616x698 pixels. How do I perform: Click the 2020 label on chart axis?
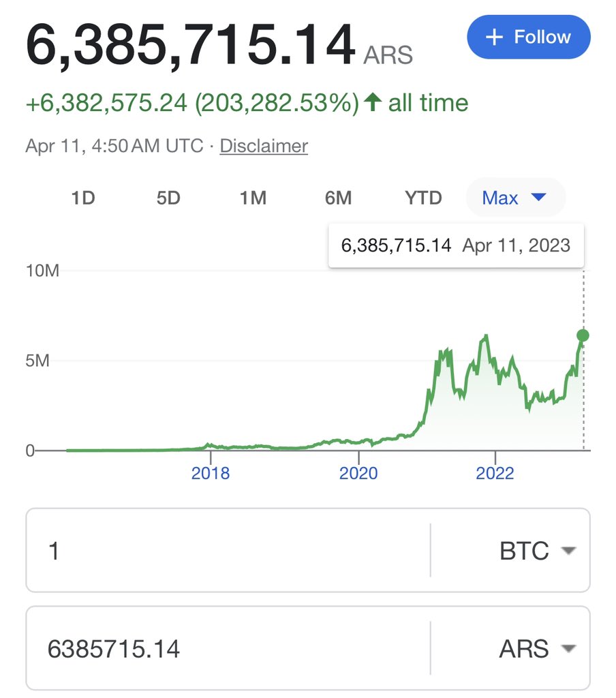[x=358, y=473]
